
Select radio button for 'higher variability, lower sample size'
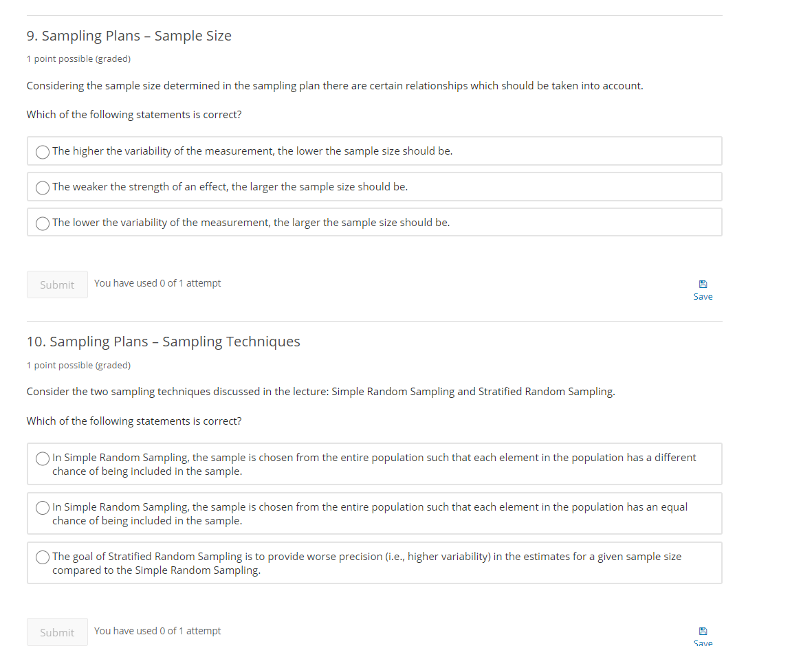click(42, 152)
